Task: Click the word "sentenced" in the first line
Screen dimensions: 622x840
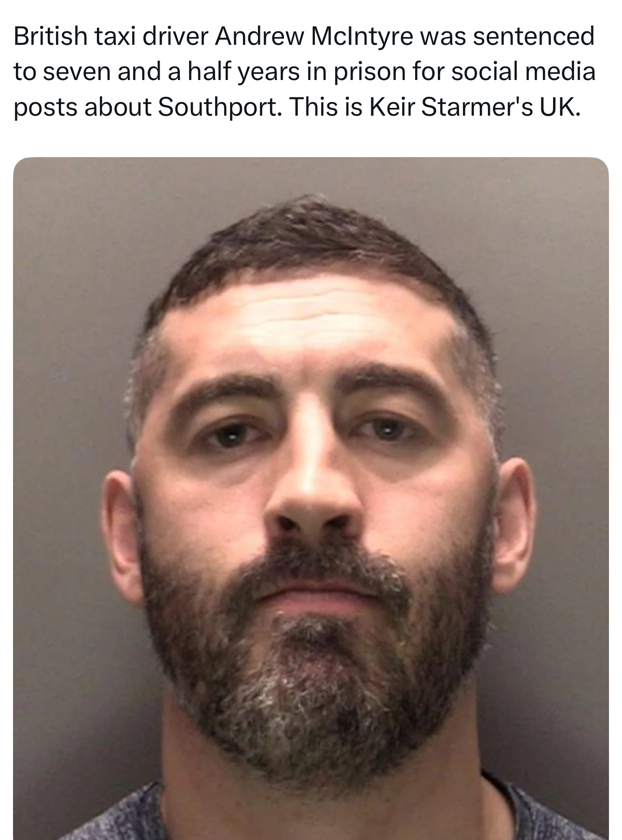Action: coord(533,37)
